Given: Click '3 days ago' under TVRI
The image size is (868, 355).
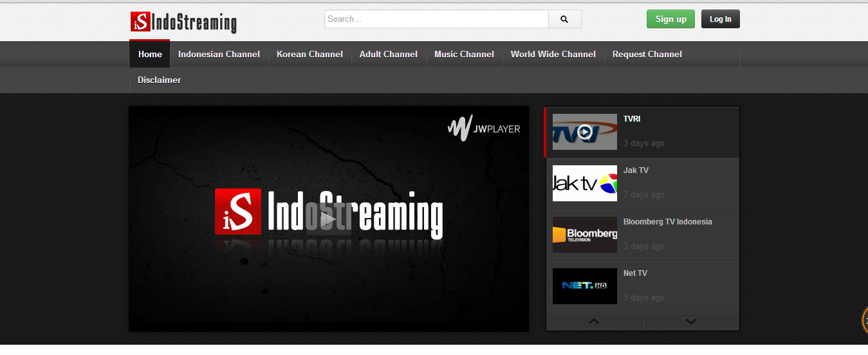Looking at the screenshot, I should (644, 143).
